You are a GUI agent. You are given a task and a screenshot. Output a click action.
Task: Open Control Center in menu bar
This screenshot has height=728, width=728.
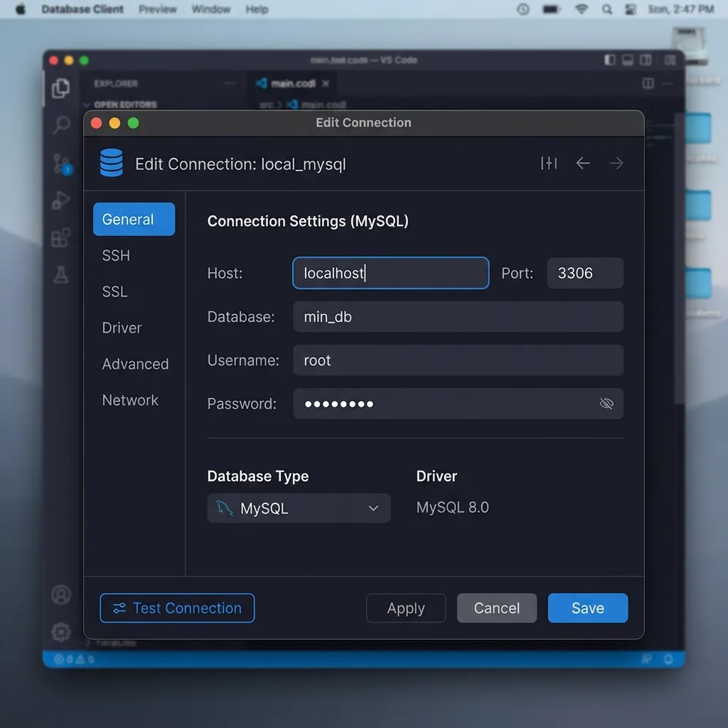631,9
